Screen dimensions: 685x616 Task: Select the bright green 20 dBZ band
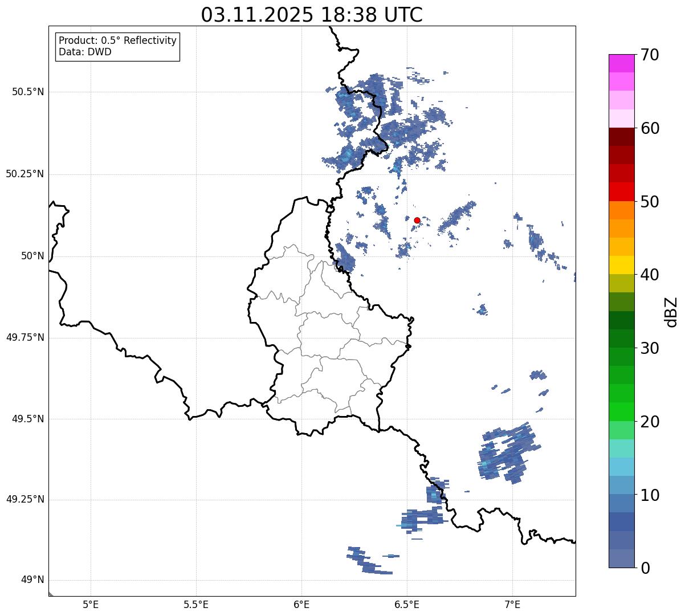[x=622, y=411]
